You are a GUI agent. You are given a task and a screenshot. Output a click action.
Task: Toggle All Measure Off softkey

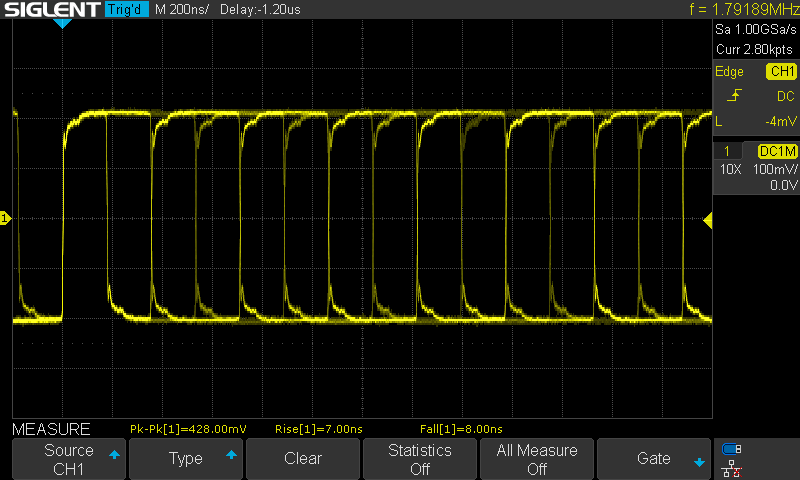(537, 459)
